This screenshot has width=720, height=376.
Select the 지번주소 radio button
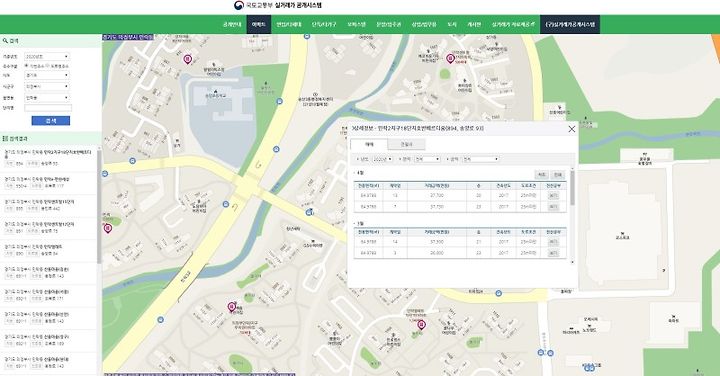(x=26, y=66)
